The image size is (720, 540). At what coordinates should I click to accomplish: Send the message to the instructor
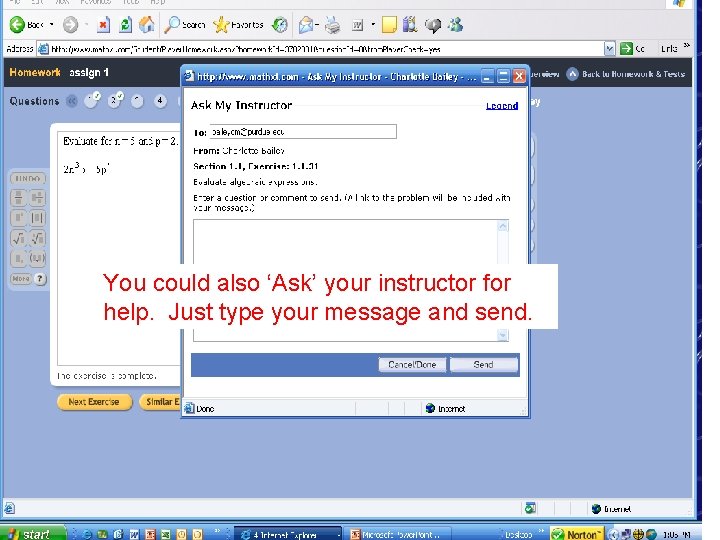coord(484,365)
